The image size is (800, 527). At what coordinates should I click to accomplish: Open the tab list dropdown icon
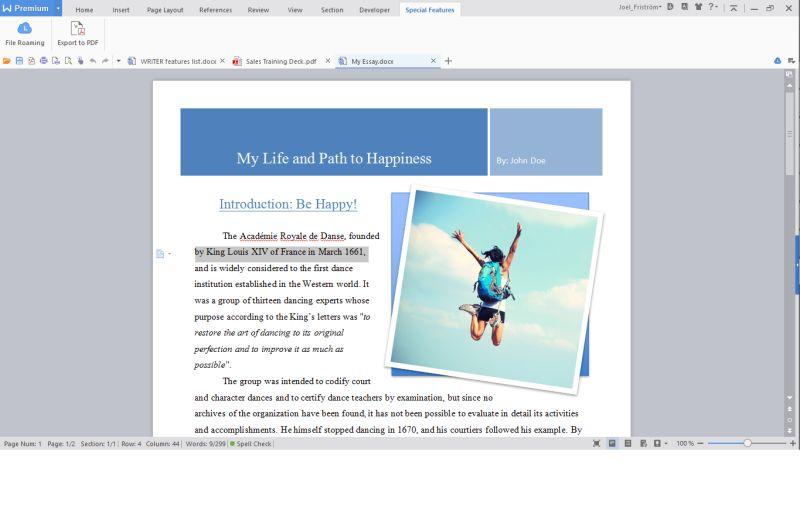pos(791,61)
